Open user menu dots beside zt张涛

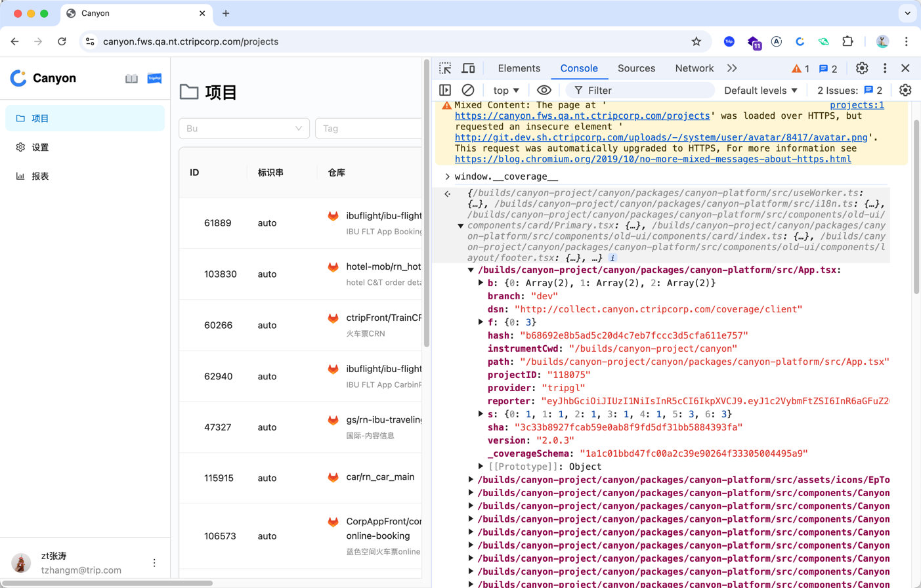click(x=154, y=563)
